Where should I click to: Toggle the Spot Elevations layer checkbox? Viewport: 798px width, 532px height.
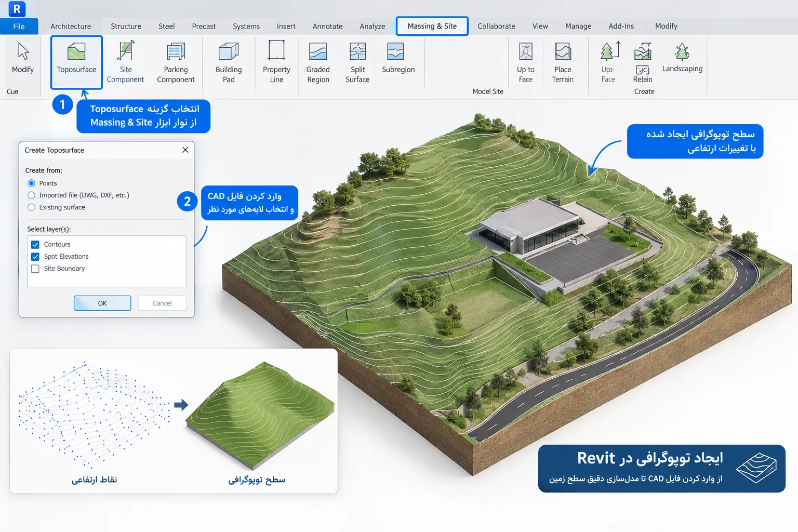pos(35,257)
